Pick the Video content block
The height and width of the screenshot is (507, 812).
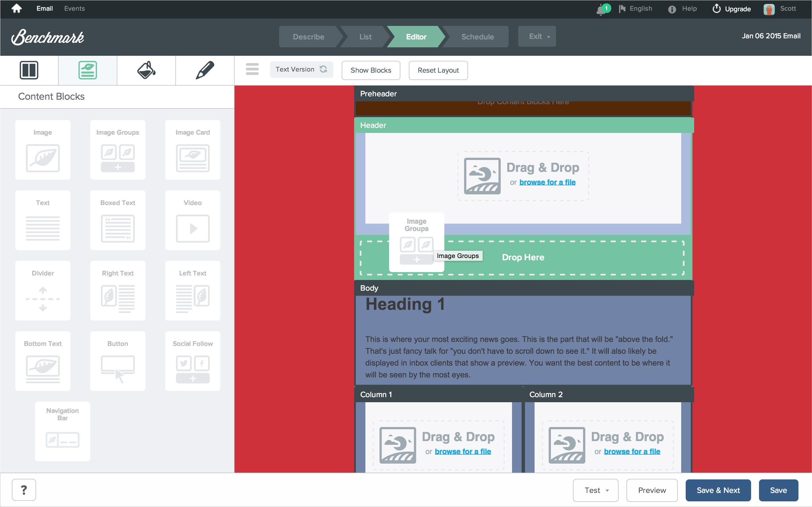(x=193, y=220)
